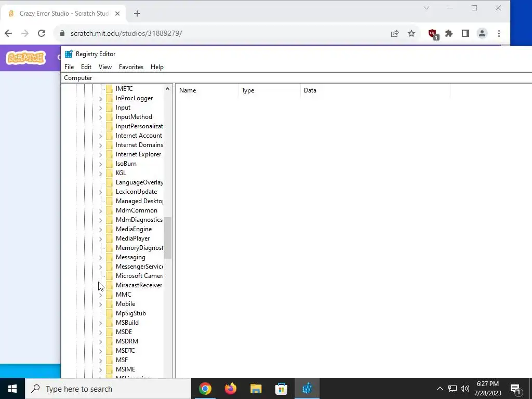The width and height of the screenshot is (532, 399).
Task: Click the taskbar search box
Action: click(108, 389)
